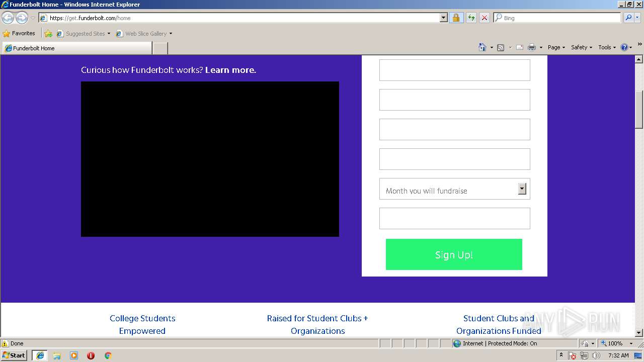Click the RSS feeds icon
Screen dimensions: 644x362
(501, 47)
